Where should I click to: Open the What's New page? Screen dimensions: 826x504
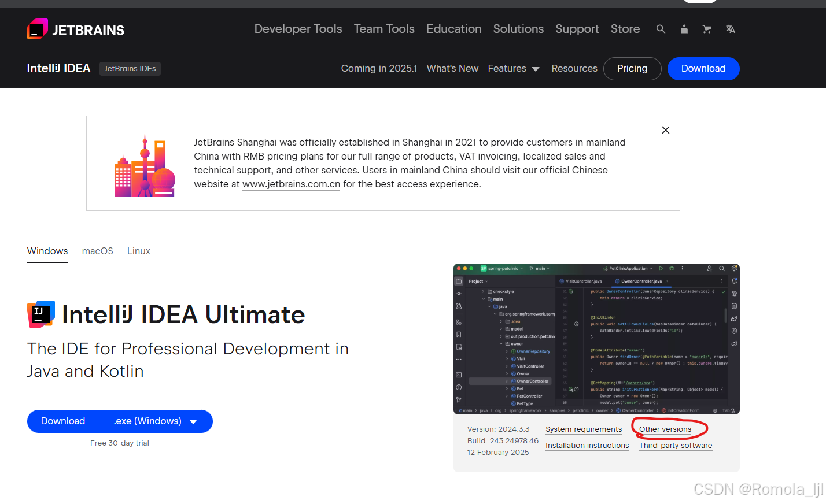pos(452,68)
